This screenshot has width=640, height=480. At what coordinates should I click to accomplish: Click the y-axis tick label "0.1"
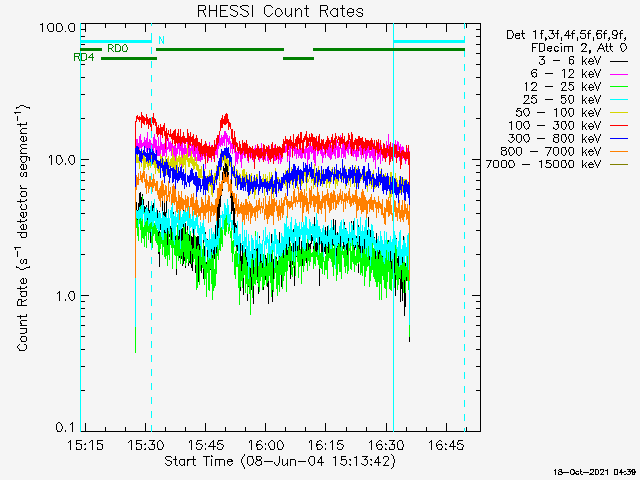click(65, 427)
